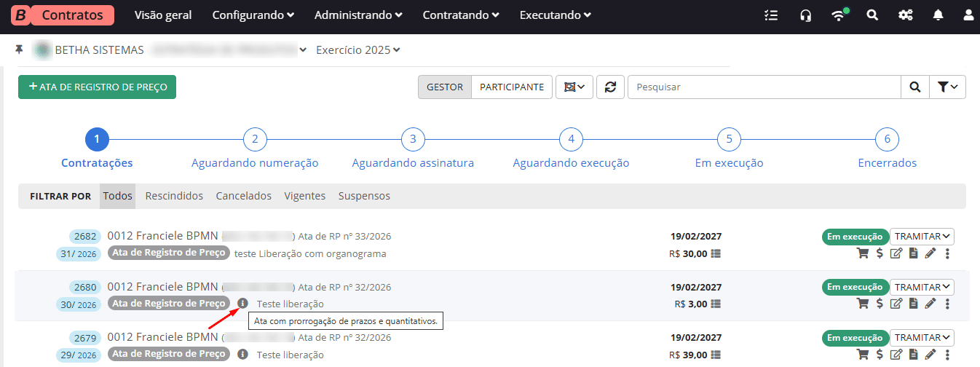Go to step 5 Em execução
This screenshot has width=980, height=367.
[x=729, y=149]
